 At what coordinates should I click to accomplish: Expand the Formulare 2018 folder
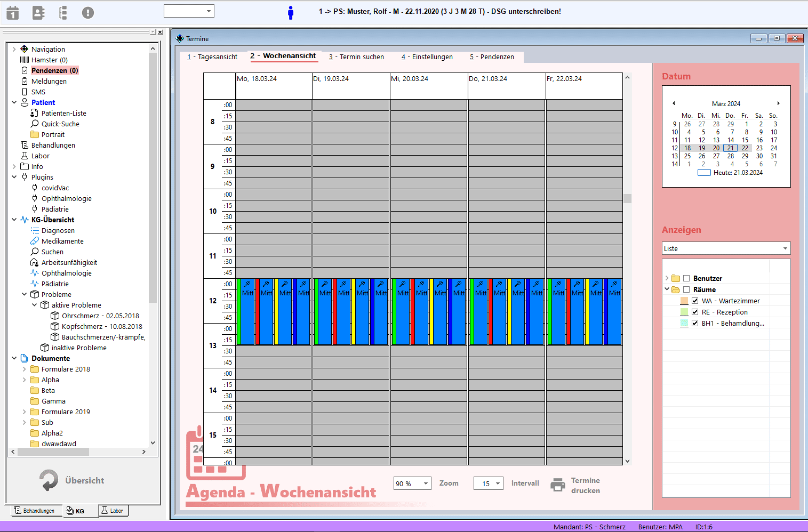point(24,369)
